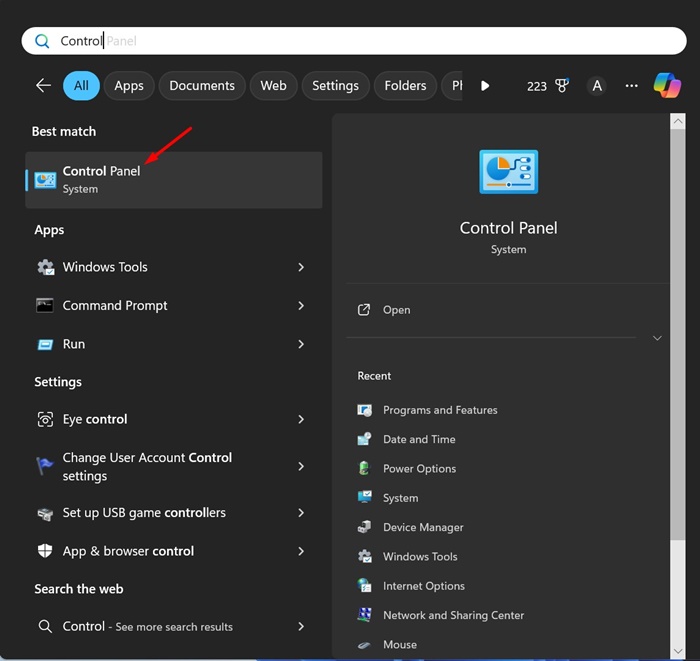
Task: Click 'Control - See more search results'
Action: click(147, 626)
